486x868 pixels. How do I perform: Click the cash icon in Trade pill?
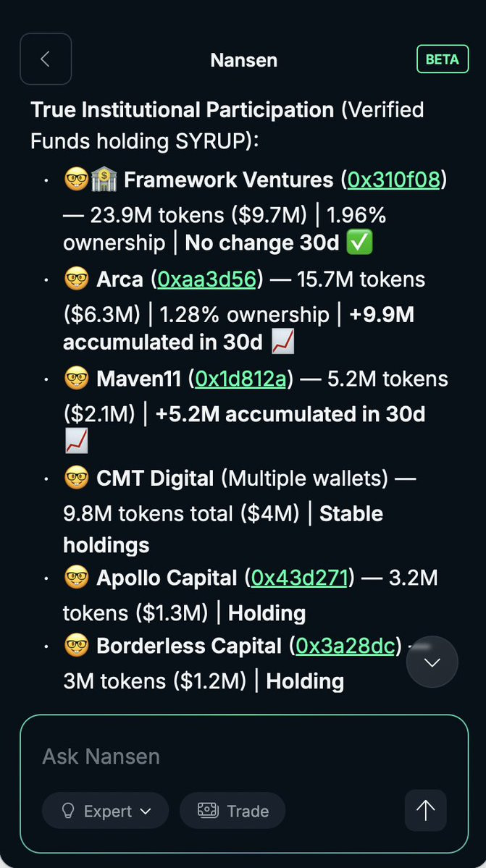[x=208, y=811]
